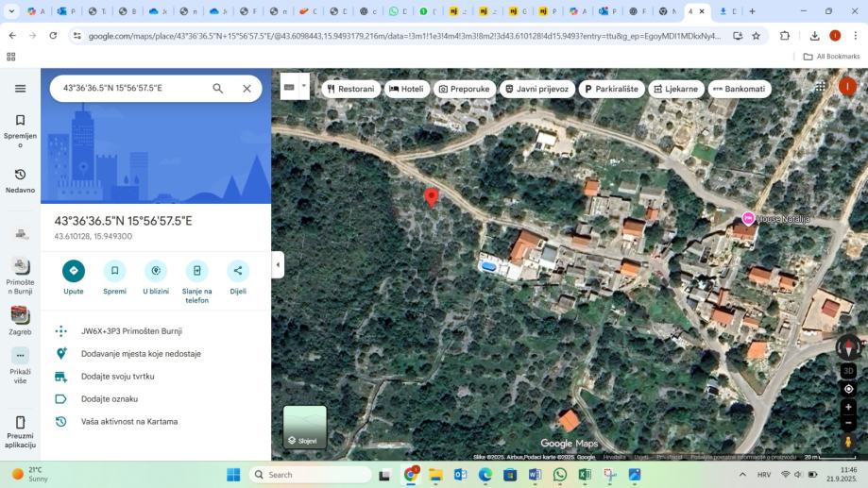Filter map by Preporuke
Viewport: 868px width, 488px height.
465,89
